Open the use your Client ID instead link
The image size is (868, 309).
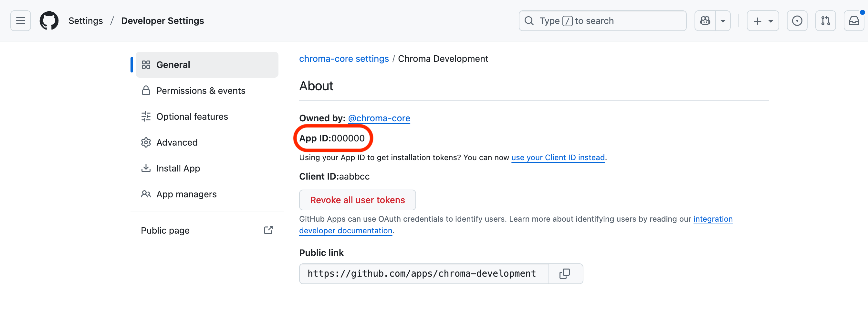(x=558, y=157)
